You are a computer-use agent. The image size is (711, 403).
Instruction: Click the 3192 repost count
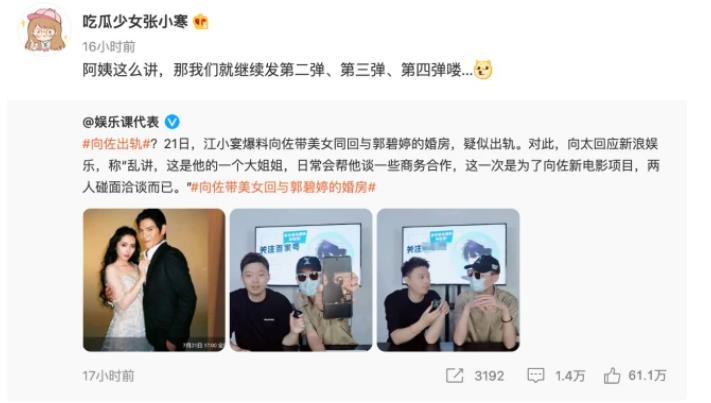click(489, 376)
